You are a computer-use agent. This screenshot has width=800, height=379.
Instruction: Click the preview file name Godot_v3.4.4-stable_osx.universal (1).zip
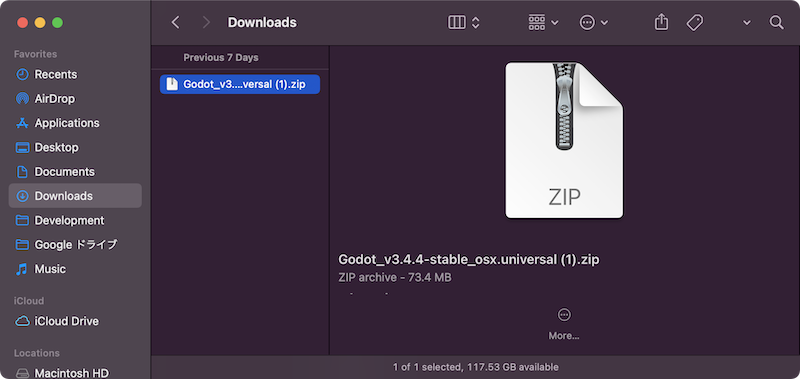click(468, 260)
